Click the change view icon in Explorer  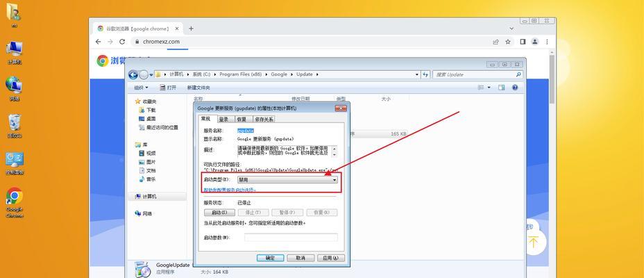coord(481,88)
